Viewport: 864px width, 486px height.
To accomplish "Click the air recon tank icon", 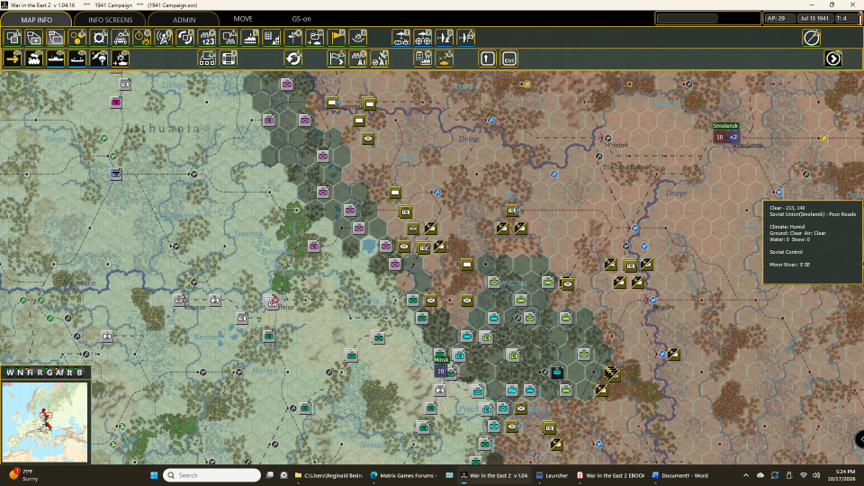I will pos(401,38).
